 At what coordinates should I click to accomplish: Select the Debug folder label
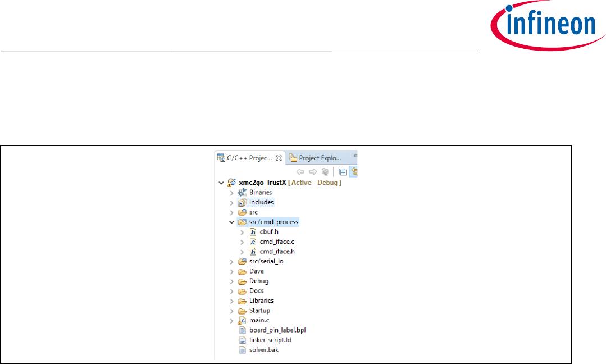(x=259, y=281)
